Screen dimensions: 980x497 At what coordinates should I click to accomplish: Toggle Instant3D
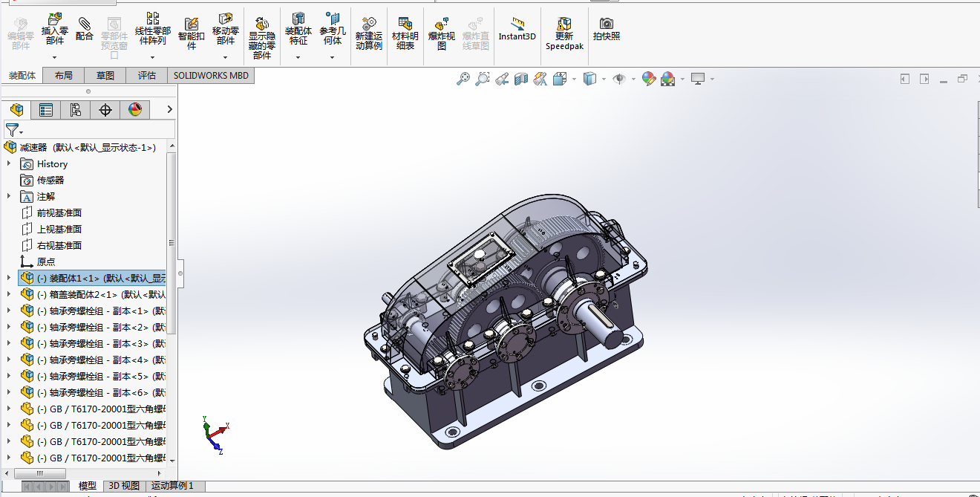pos(517,28)
